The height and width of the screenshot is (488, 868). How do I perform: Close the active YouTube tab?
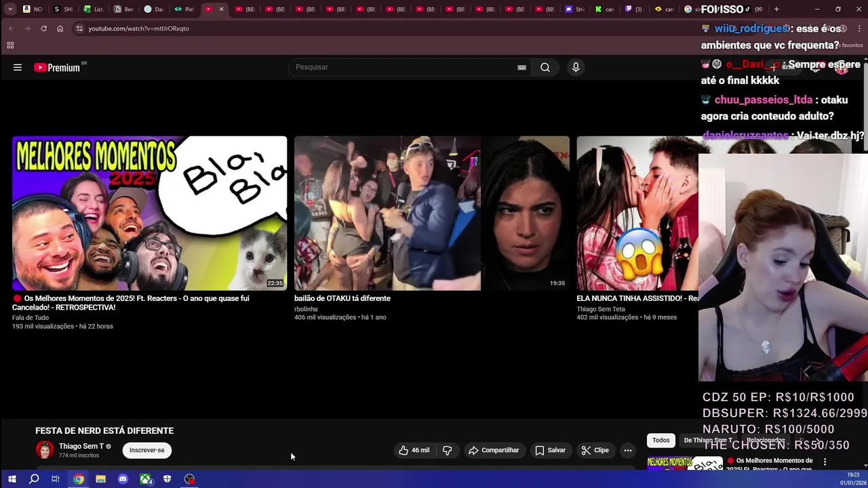(221, 9)
